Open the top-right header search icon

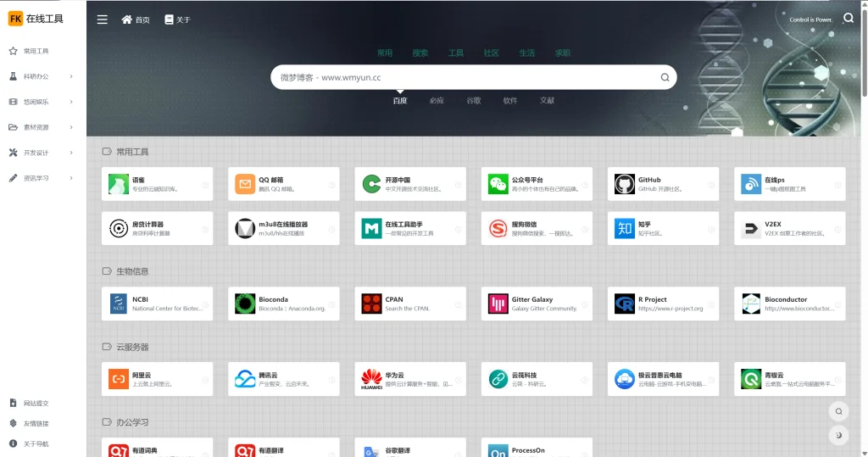(848, 19)
